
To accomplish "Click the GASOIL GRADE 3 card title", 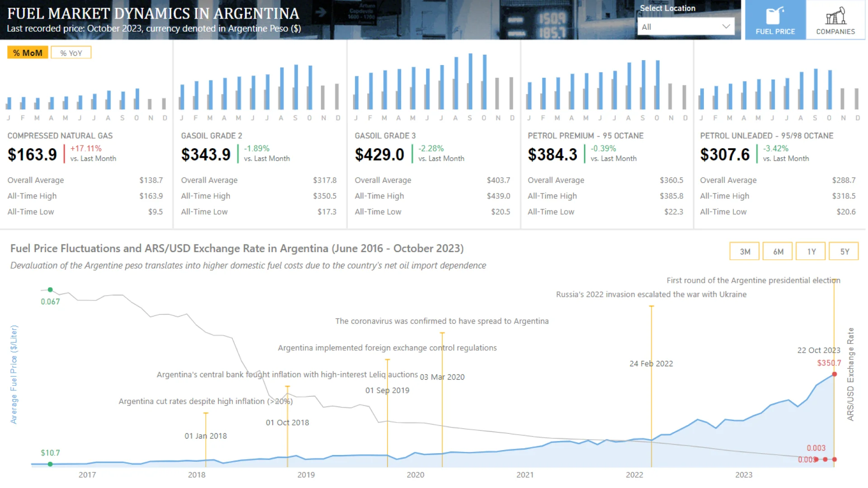I will click(385, 136).
